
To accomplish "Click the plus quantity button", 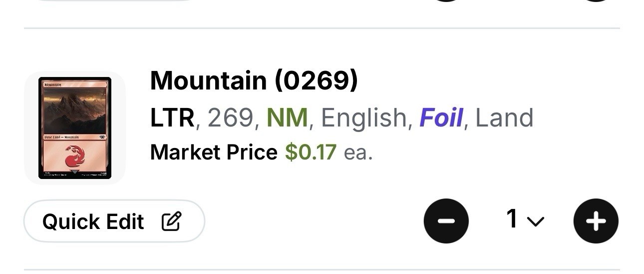I will tap(596, 221).
